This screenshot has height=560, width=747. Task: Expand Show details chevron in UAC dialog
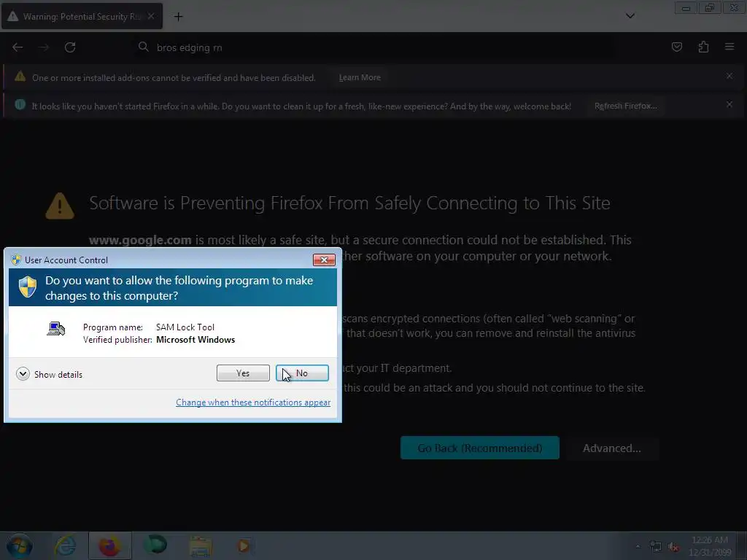click(x=23, y=374)
